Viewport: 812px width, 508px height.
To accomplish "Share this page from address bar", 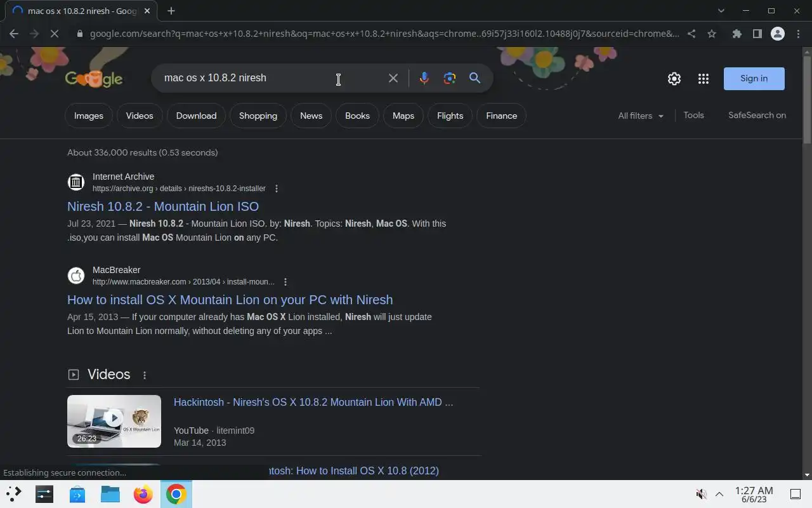I will (x=691, y=34).
